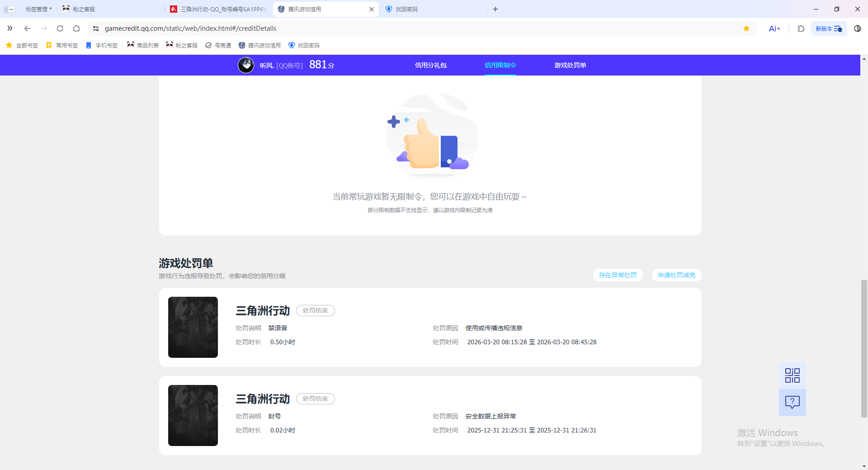Click the 处罚结束 badge on the 封号 record
The image size is (868, 470).
pyautogui.click(x=316, y=399)
